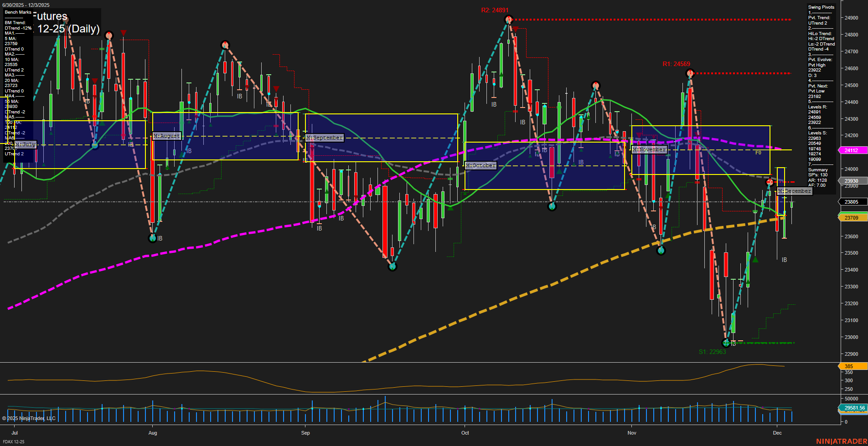Image resolution: width=868 pixels, height=446 pixels.
Task: Select the M:September range label
Action: pyautogui.click(x=324, y=138)
